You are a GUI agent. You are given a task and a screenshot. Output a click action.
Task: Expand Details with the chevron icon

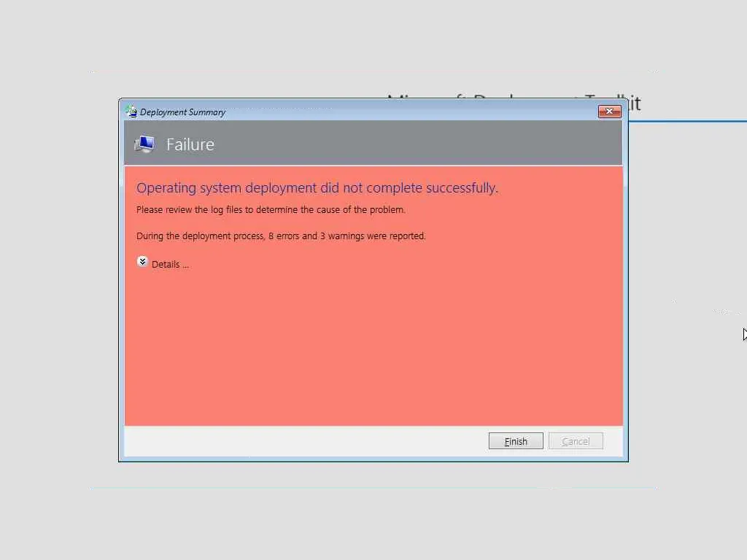(x=142, y=262)
